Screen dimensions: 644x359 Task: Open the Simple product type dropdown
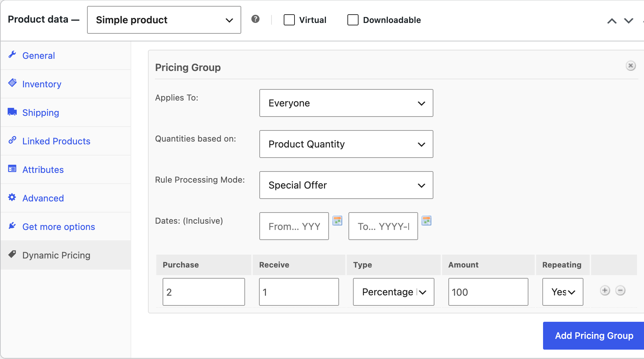click(164, 20)
